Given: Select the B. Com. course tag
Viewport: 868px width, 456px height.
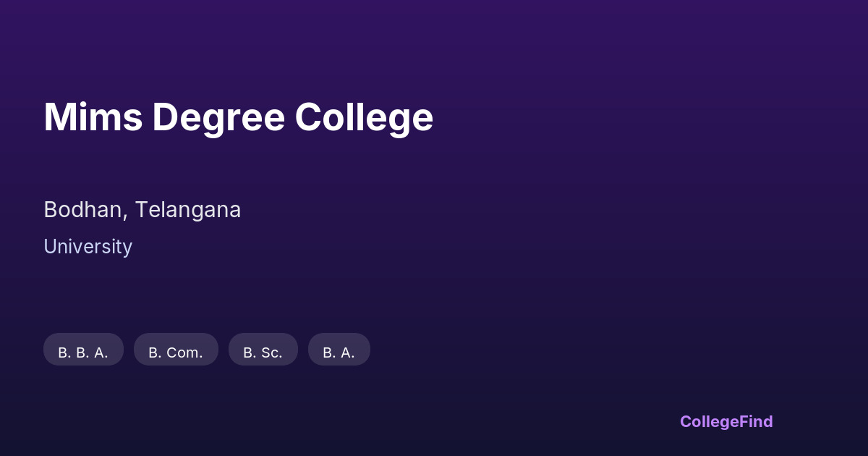Looking at the screenshot, I should 176,352.
